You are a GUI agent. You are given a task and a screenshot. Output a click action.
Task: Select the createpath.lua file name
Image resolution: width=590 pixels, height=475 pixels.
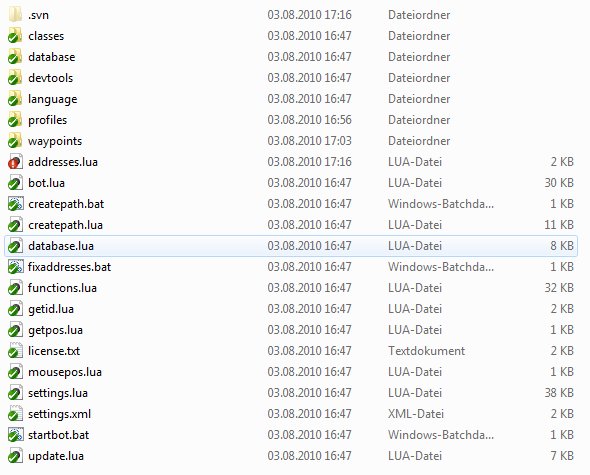point(65,225)
